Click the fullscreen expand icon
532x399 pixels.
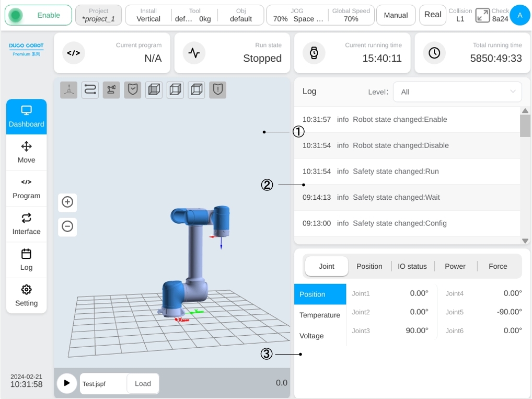pos(482,15)
